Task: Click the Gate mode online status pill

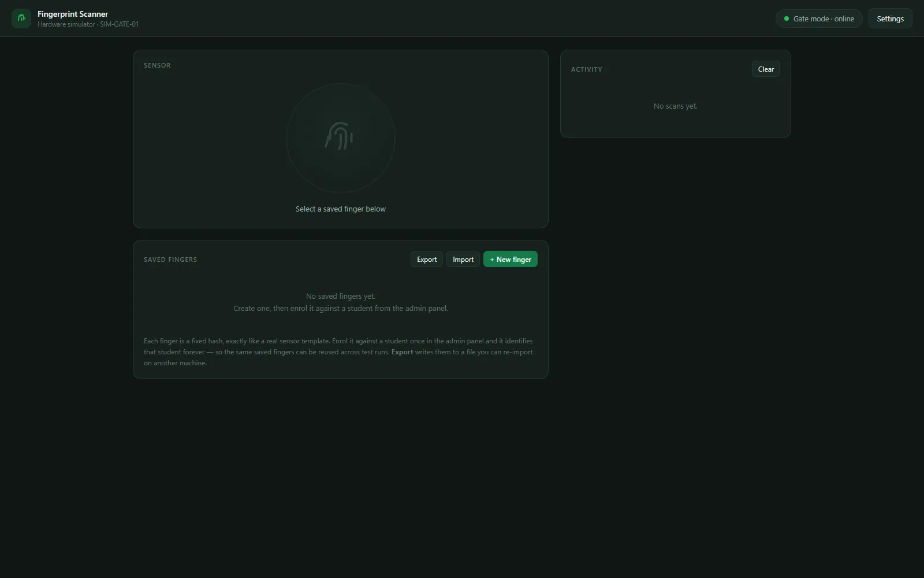Action: [819, 18]
